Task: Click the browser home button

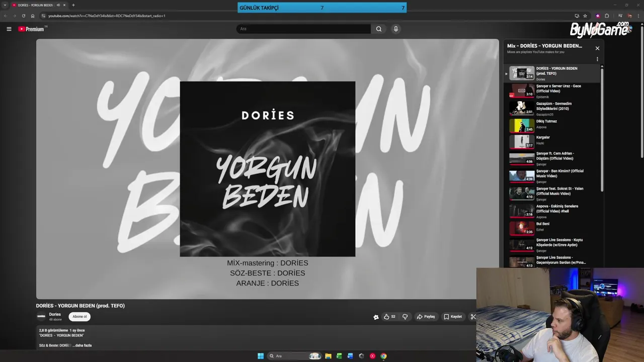Action: (x=33, y=16)
